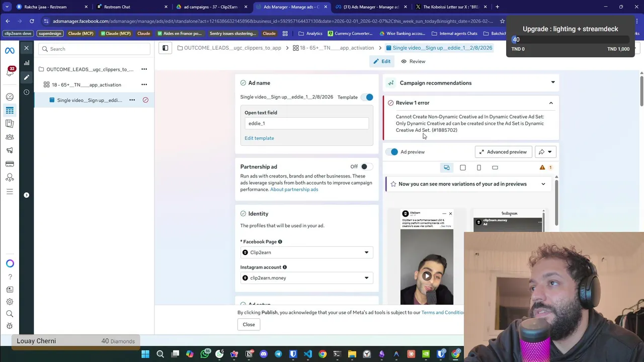Toggle the Ad preview switch
This screenshot has height=362, width=644.
point(392,152)
